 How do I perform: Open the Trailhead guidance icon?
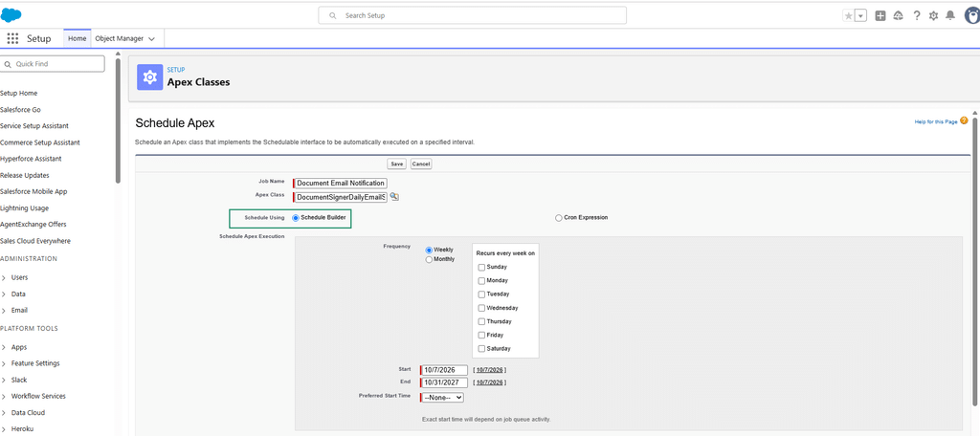coord(898,16)
